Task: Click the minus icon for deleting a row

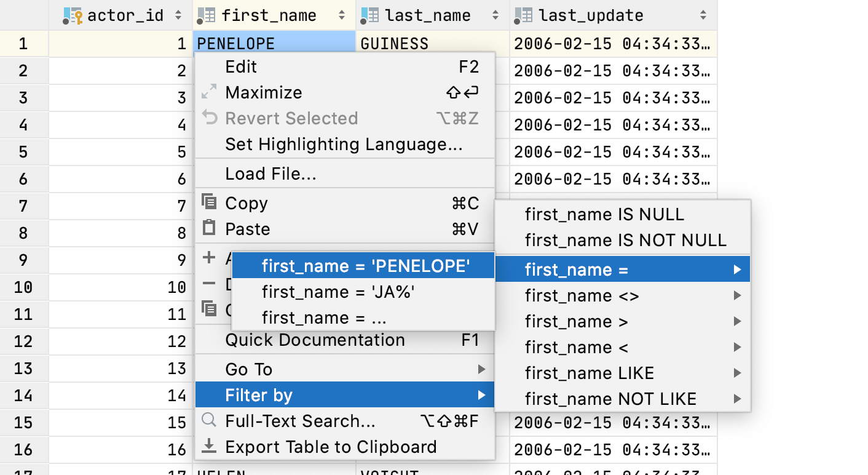Action: click(x=209, y=284)
